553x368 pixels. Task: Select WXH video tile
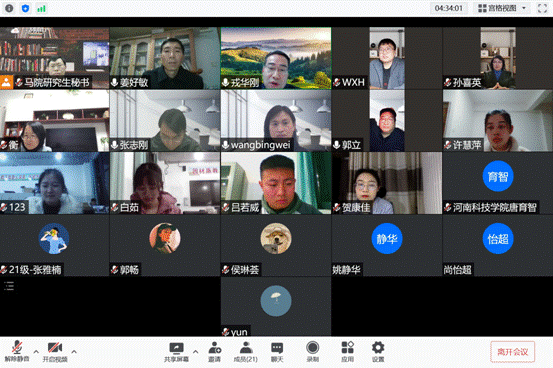(387, 58)
